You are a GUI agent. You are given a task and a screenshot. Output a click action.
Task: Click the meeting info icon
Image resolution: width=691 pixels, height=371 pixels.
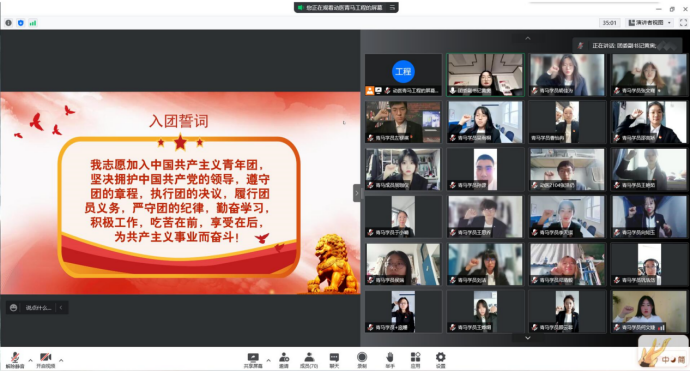pyautogui.click(x=8, y=23)
